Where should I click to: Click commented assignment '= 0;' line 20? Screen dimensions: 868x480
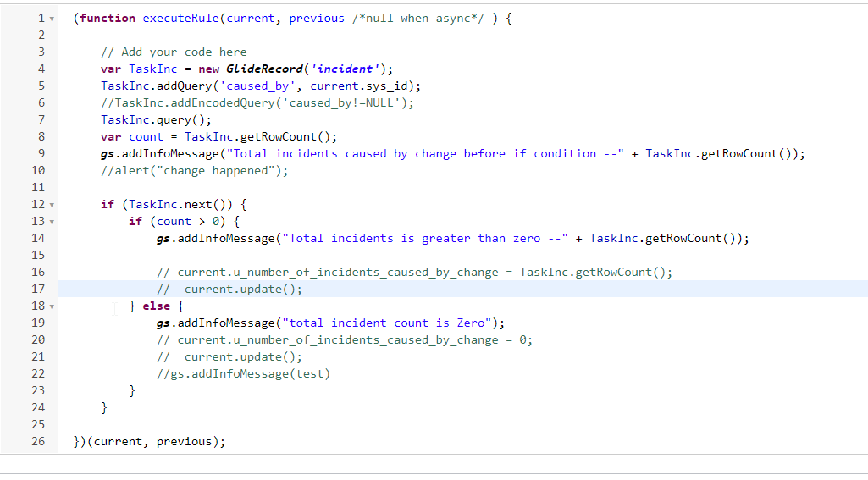(x=345, y=340)
